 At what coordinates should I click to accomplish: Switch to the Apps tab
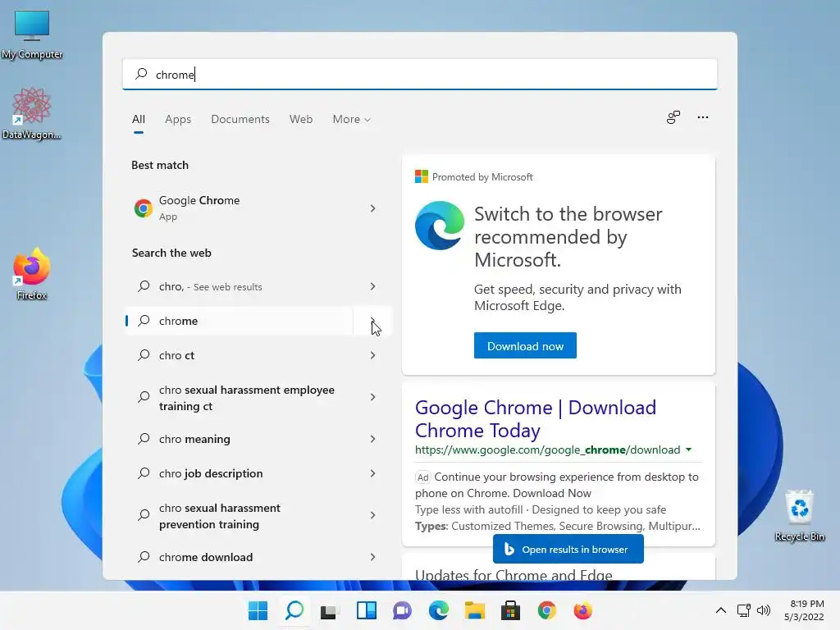[178, 120]
